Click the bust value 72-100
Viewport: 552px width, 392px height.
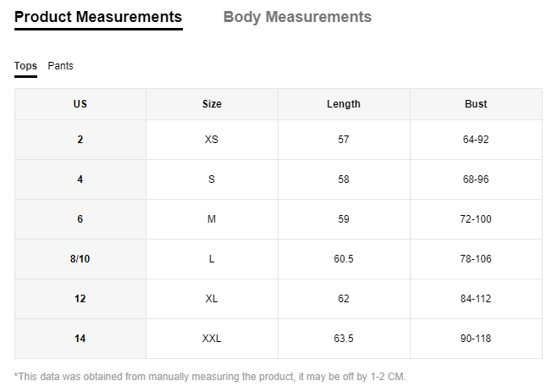coord(476,219)
